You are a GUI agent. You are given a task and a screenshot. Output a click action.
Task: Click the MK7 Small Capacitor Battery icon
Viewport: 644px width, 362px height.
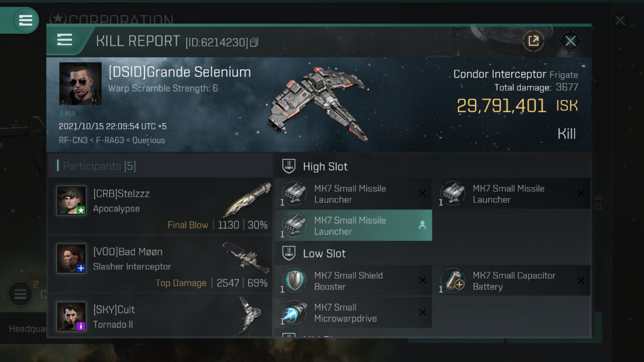click(453, 281)
